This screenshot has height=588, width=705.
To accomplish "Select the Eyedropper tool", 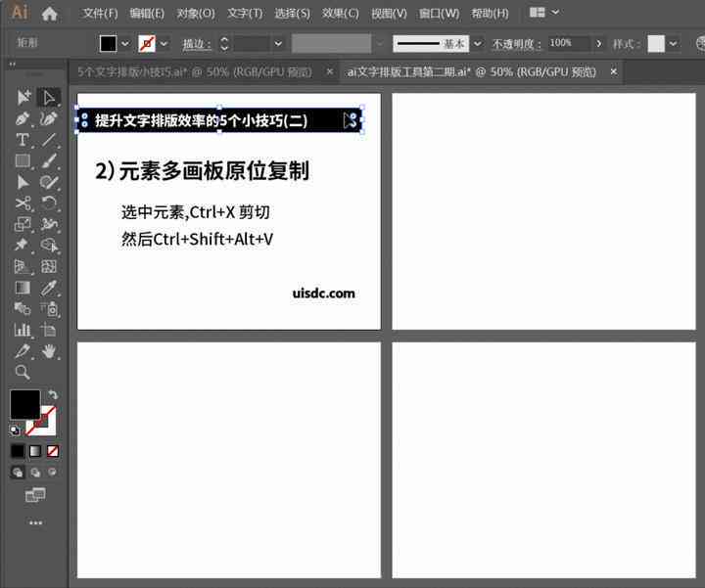I will pos(49,288).
